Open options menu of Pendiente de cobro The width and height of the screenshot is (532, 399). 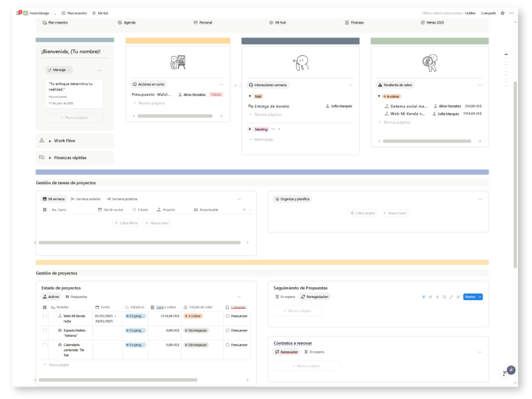tap(480, 85)
